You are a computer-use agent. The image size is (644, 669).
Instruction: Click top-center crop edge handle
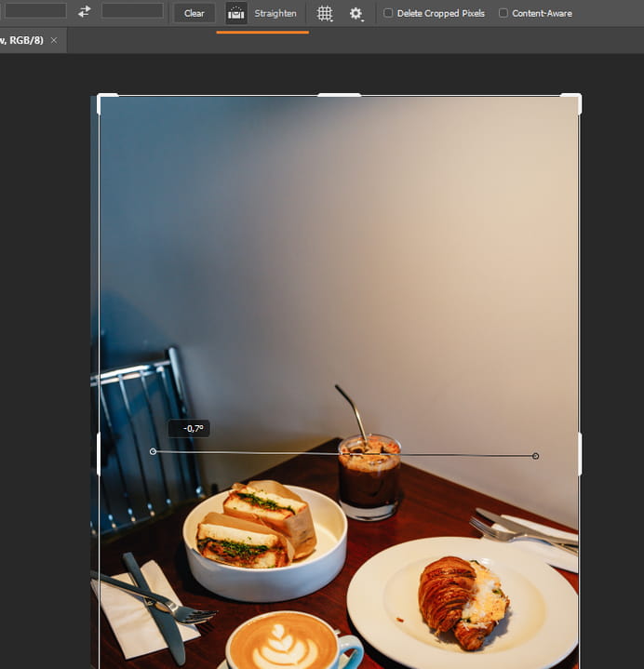point(340,95)
